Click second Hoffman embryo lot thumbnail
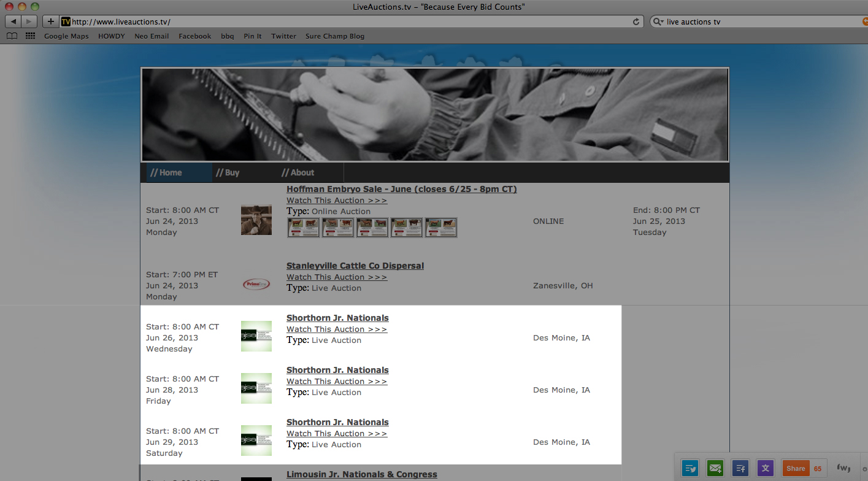The image size is (868, 481). pos(338,227)
